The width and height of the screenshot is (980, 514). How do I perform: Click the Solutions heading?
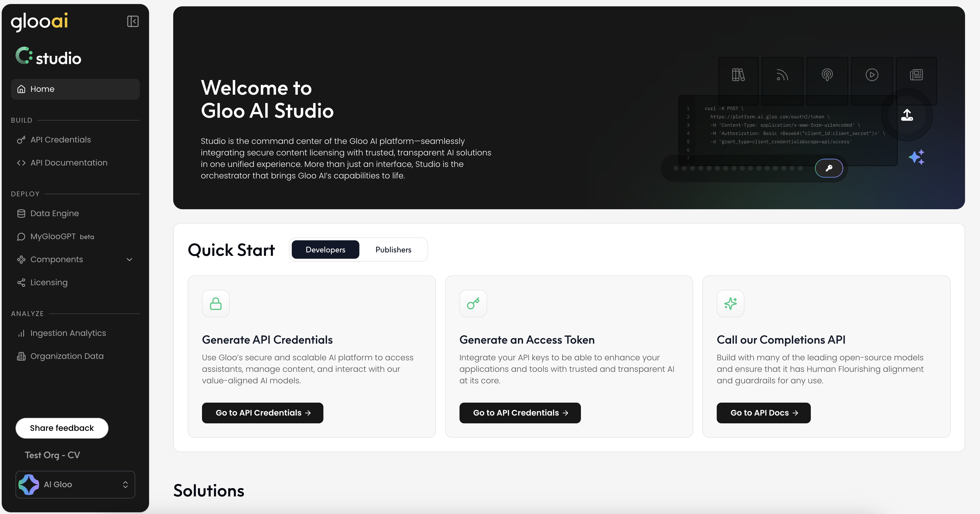coord(209,491)
